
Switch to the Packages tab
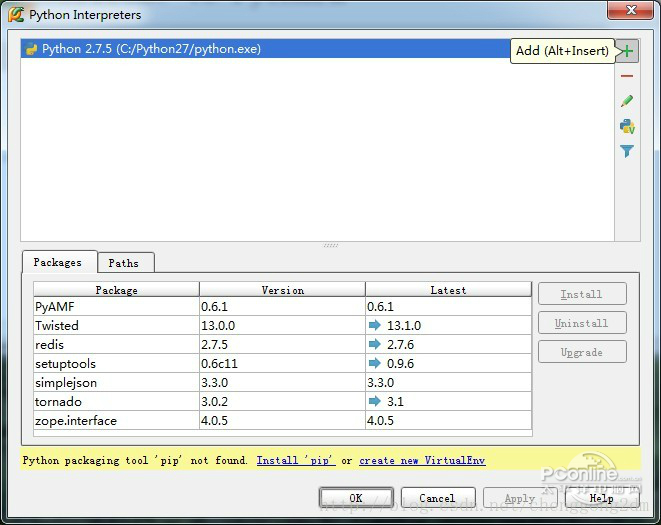58,262
